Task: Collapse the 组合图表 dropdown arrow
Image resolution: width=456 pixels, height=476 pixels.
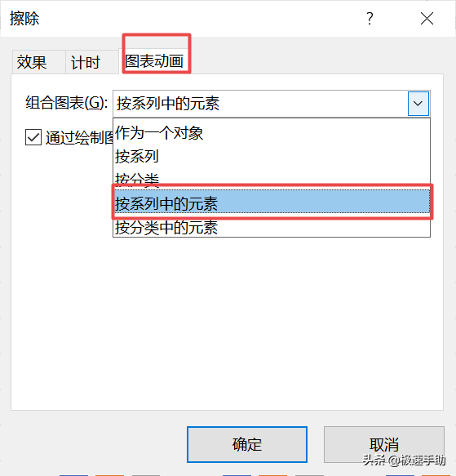Action: click(x=418, y=104)
